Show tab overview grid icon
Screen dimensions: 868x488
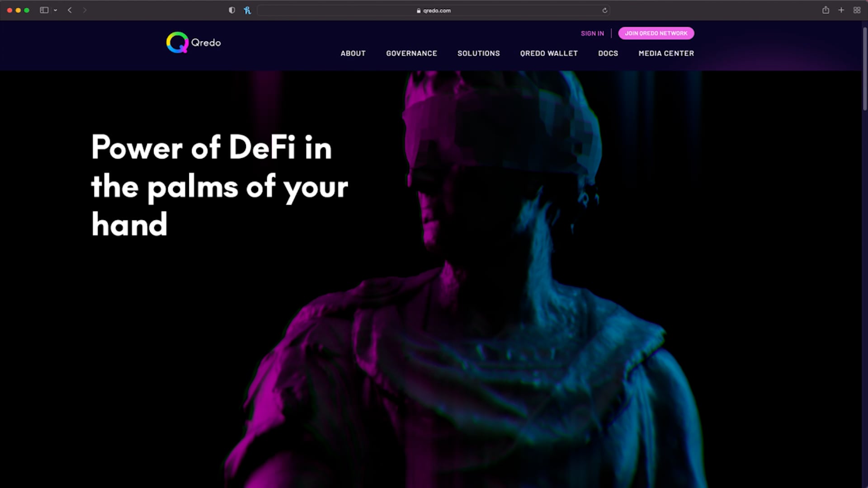click(x=857, y=10)
